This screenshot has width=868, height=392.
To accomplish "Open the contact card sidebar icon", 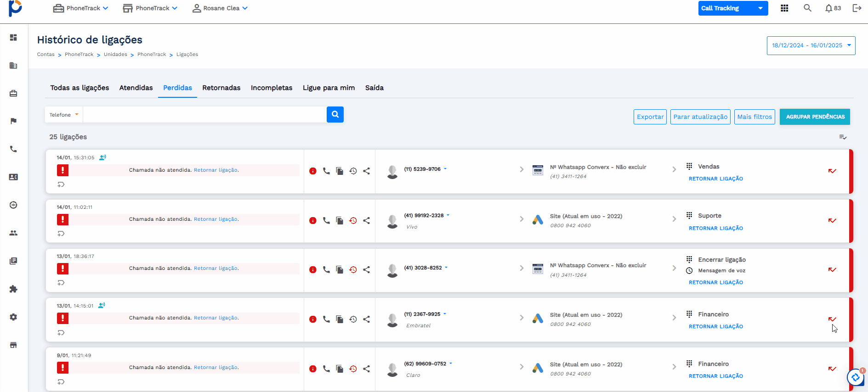I will click(x=13, y=177).
